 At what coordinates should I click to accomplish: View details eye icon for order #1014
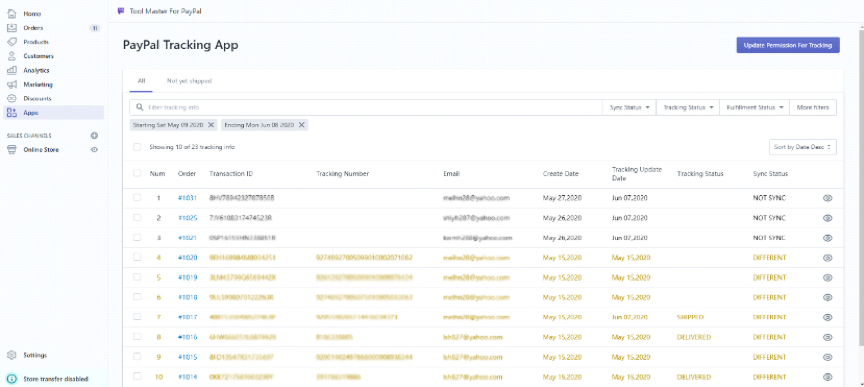click(827, 377)
